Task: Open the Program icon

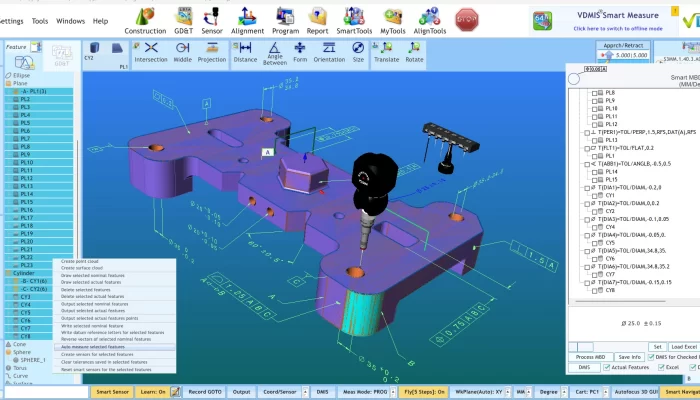Action: point(286,21)
